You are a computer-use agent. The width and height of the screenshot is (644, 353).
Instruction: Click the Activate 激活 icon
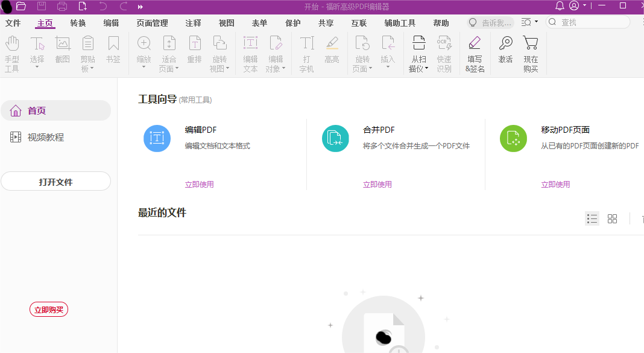pos(505,52)
